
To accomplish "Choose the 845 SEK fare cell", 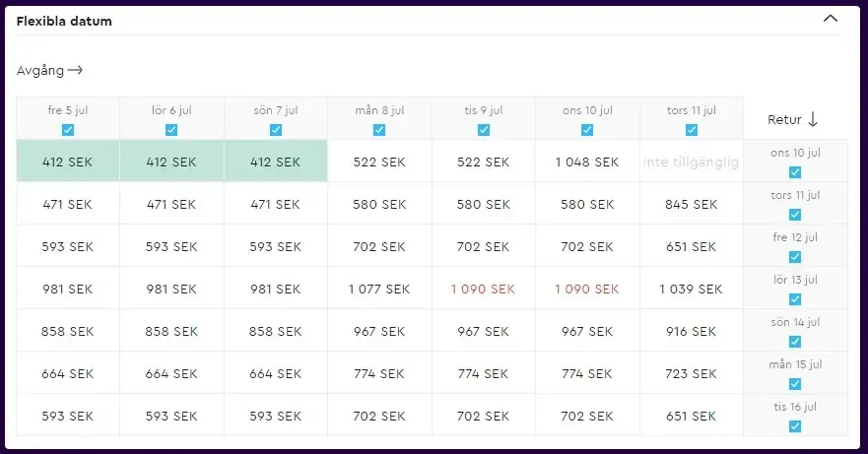I will coord(691,205).
